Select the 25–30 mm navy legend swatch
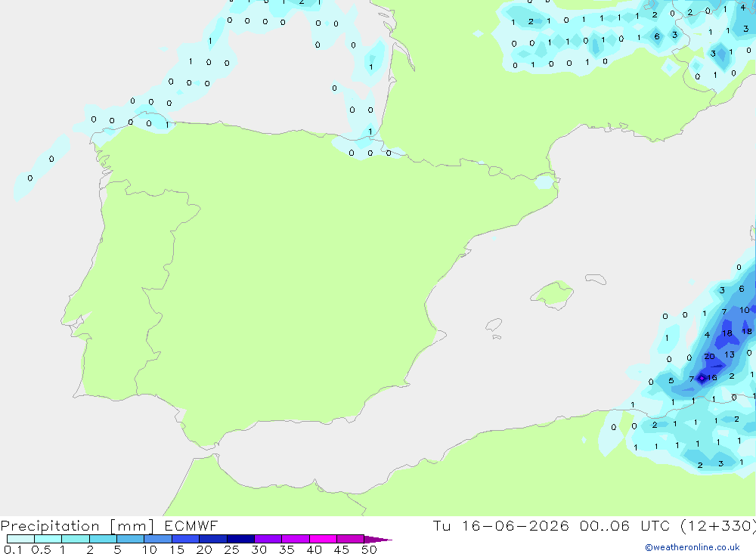 point(240,539)
